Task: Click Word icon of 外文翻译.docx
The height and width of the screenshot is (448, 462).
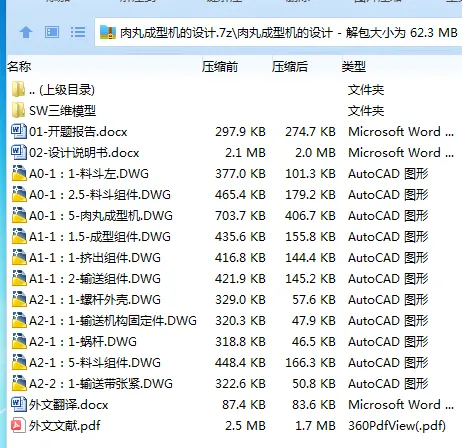Action: pyautogui.click(x=18, y=404)
